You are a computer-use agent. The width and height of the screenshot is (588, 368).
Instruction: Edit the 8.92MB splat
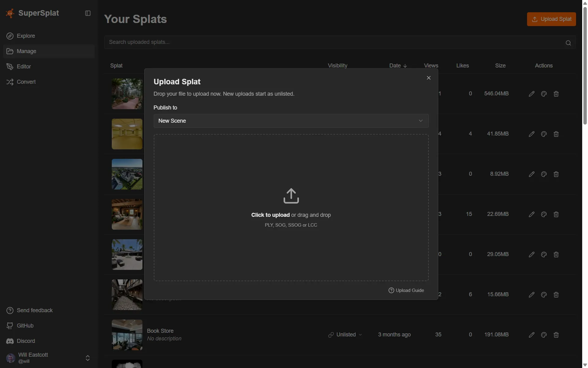pyautogui.click(x=532, y=174)
